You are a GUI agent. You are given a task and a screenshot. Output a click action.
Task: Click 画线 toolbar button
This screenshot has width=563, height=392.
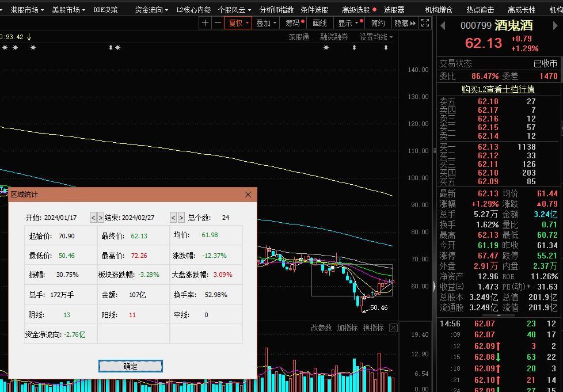[x=319, y=23]
